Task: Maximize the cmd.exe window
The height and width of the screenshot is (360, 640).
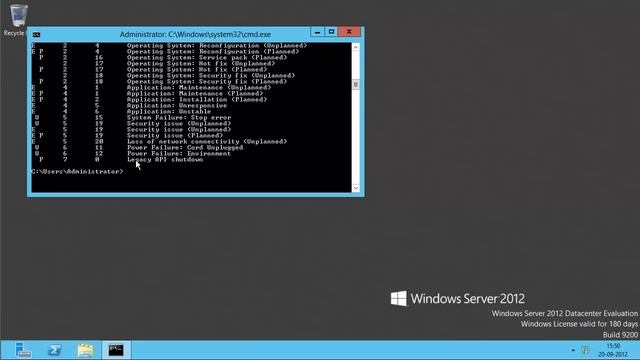Action: click(331, 32)
